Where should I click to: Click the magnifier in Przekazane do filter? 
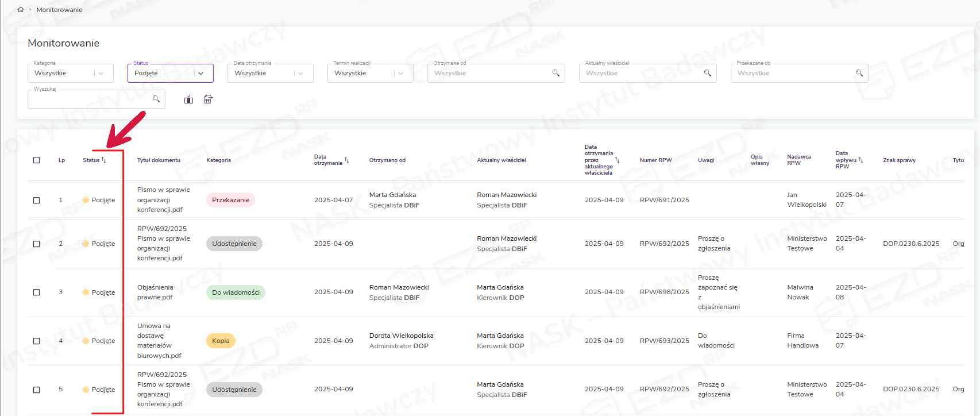(859, 73)
